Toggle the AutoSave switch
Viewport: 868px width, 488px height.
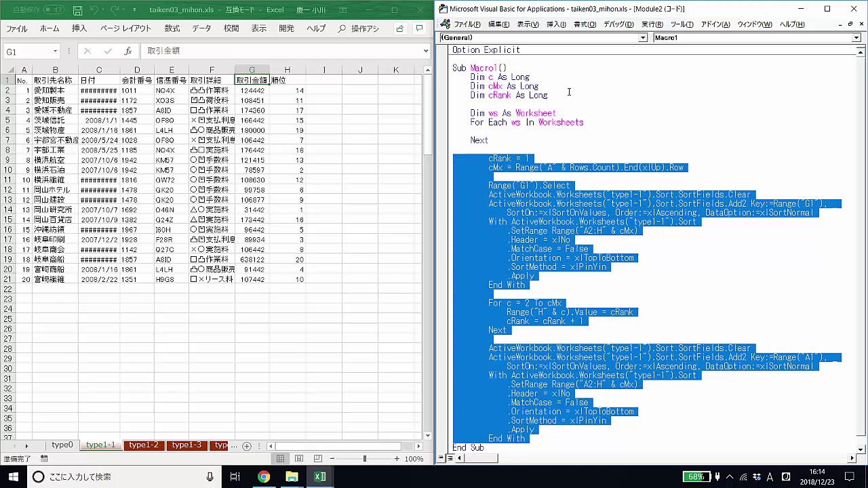53,10
